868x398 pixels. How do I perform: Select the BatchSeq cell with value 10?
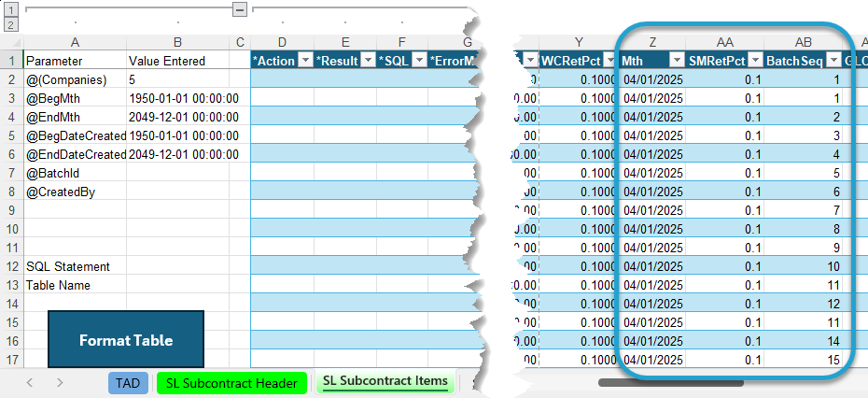tap(804, 266)
